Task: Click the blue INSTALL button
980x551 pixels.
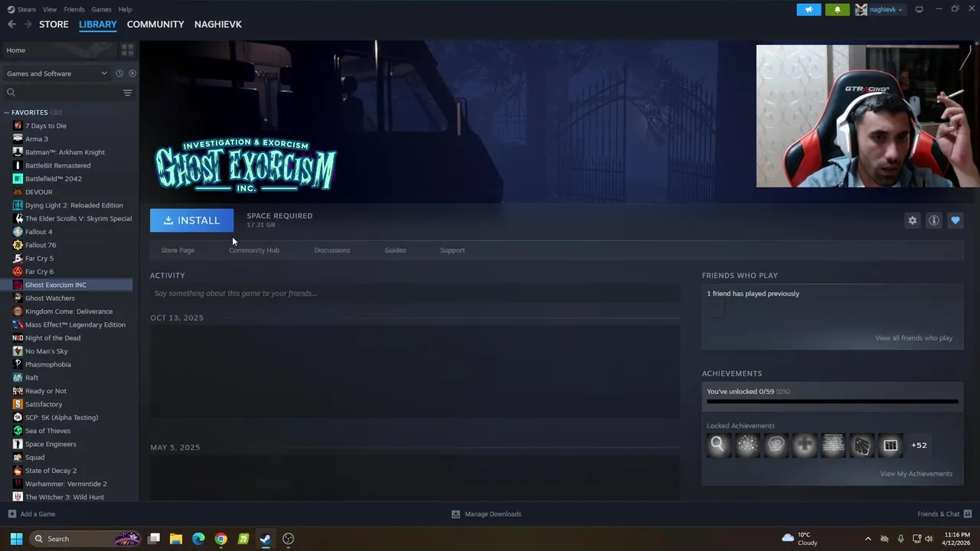Action: pyautogui.click(x=191, y=220)
